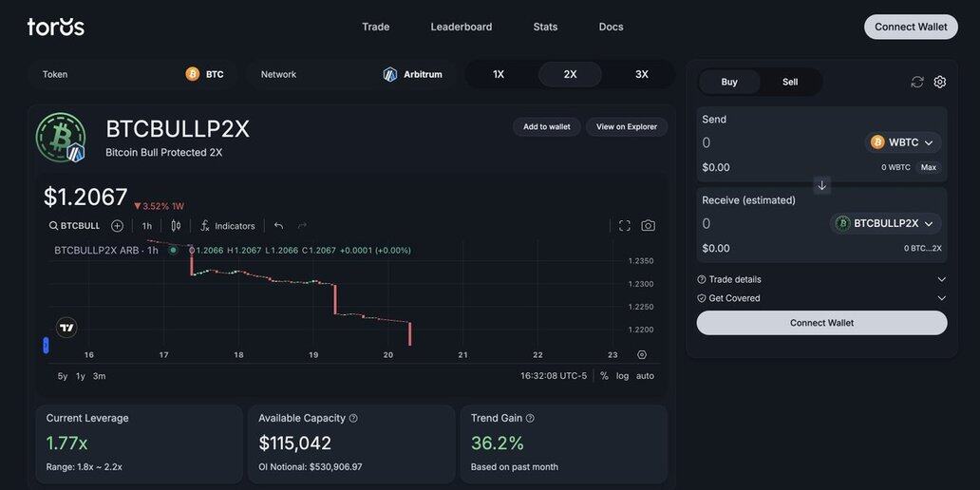Swap send and receive with arrow icon

(822, 185)
